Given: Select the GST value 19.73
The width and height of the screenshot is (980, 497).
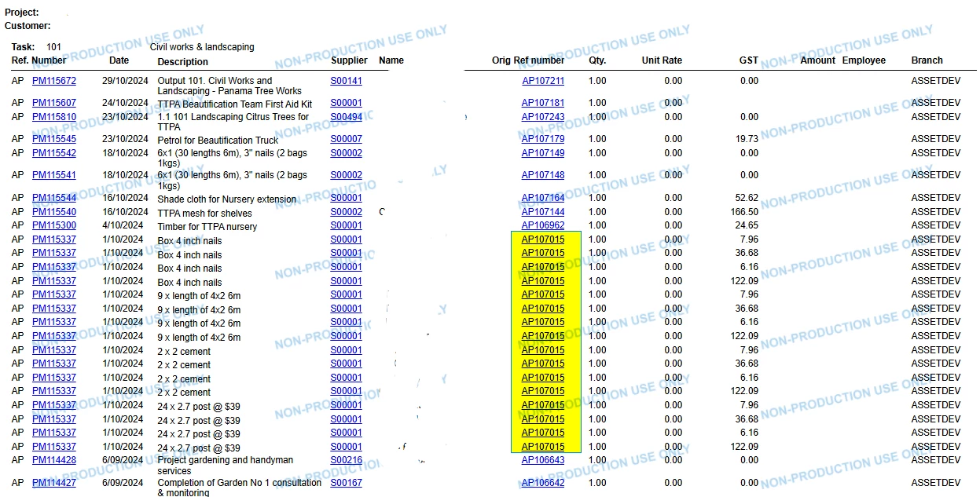Looking at the screenshot, I should click(x=747, y=139).
